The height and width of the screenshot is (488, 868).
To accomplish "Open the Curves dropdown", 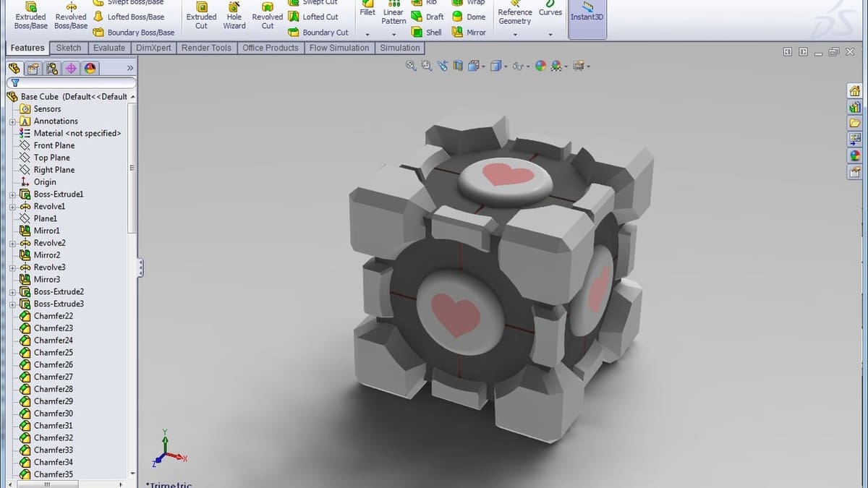I will tap(550, 34).
